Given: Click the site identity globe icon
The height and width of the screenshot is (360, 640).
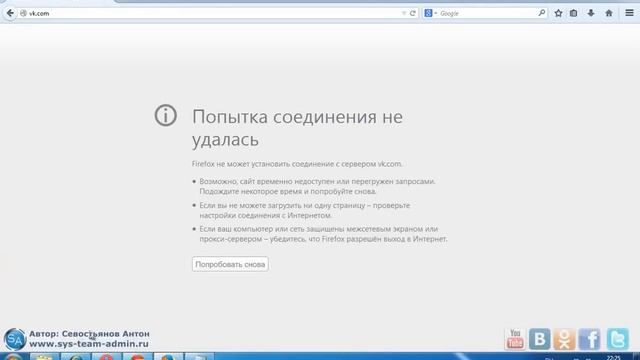Looking at the screenshot, I should pos(23,13).
